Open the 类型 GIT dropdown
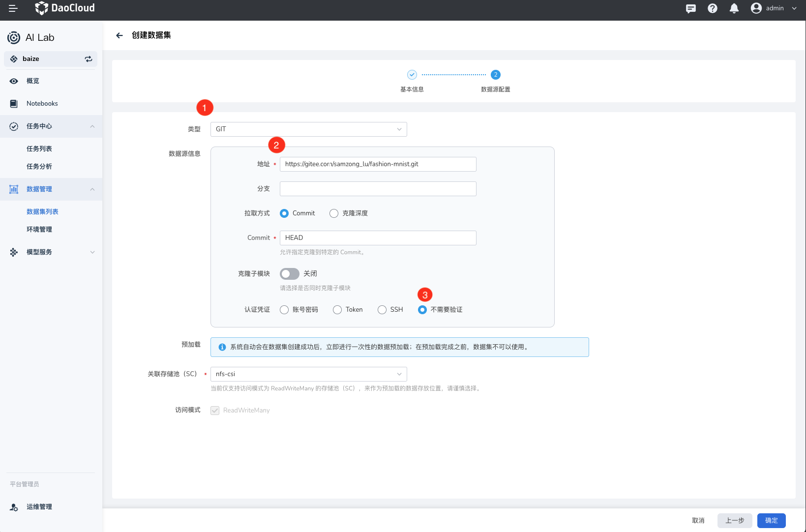 [x=308, y=129]
